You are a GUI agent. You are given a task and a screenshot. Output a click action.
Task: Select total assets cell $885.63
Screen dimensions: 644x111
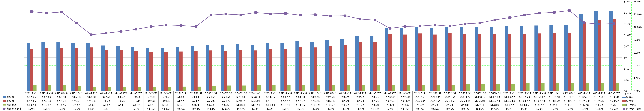click(47, 97)
